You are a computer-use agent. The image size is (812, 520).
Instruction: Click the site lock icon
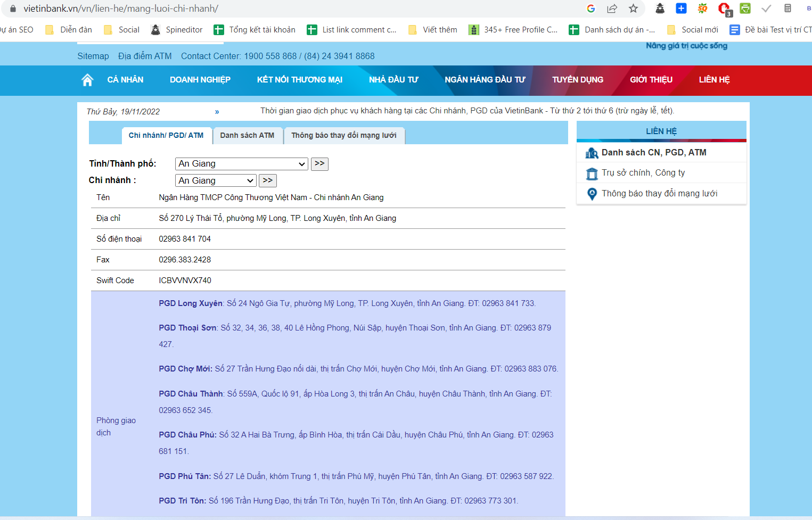(13, 9)
